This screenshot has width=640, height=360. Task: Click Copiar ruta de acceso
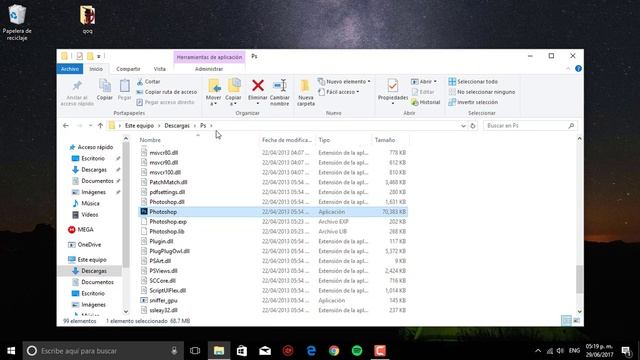(167, 92)
